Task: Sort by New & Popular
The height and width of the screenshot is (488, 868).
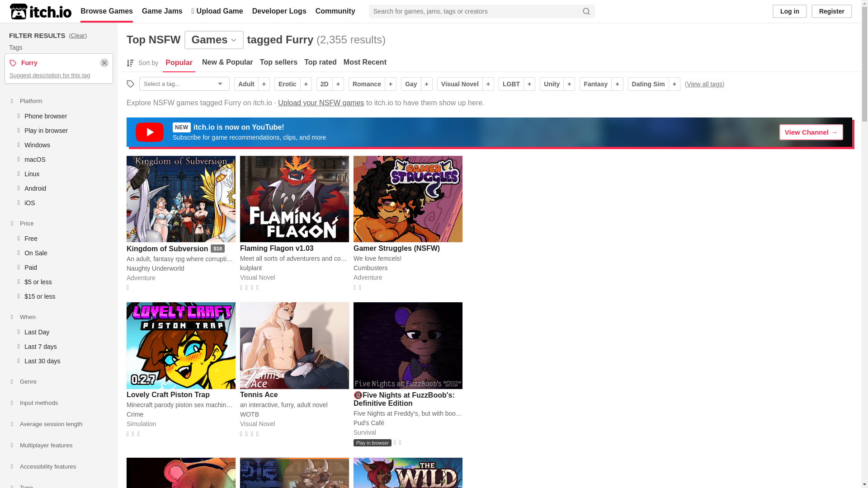Action: tap(227, 62)
